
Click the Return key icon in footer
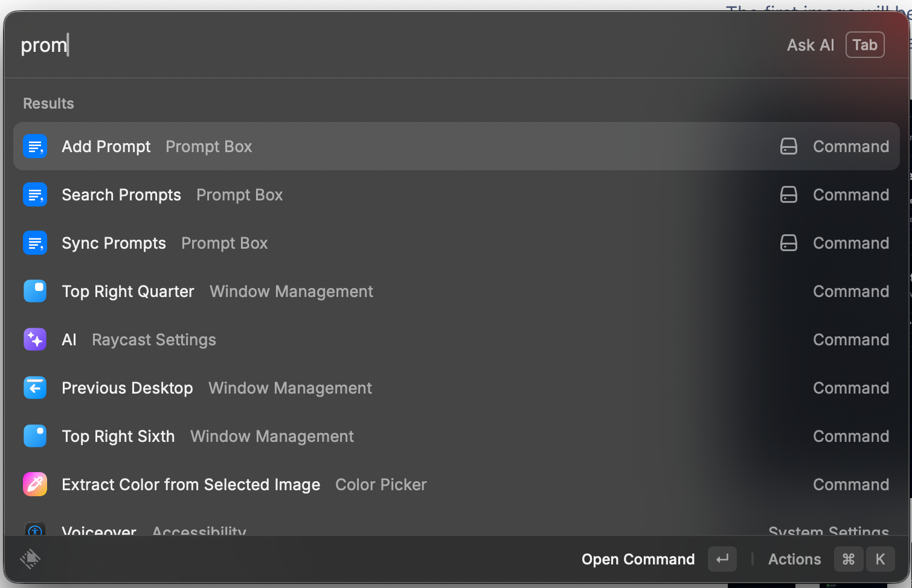[x=722, y=559]
